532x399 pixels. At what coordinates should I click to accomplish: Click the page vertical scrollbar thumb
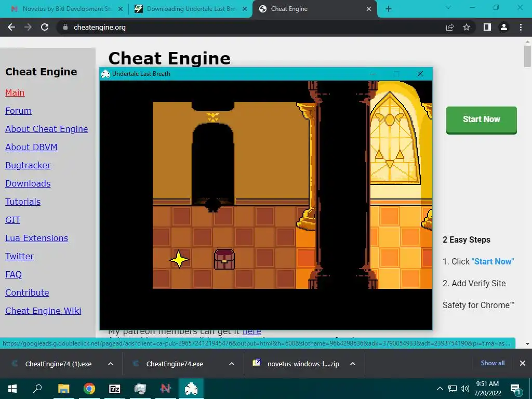tap(527, 56)
